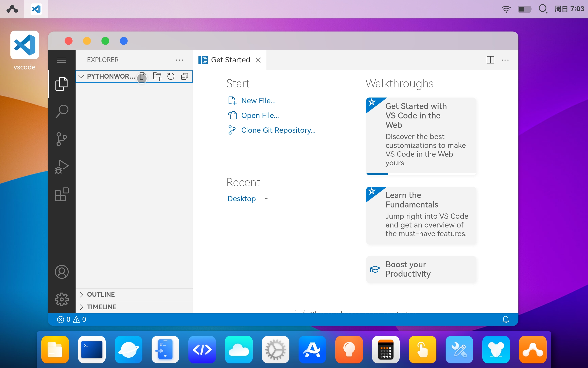Open the Search view in activity bar

(62, 112)
